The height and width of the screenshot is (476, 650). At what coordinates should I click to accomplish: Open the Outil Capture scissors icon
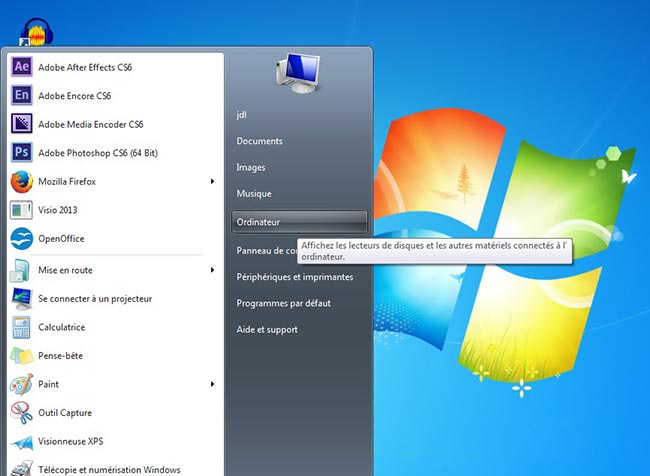pos(22,413)
